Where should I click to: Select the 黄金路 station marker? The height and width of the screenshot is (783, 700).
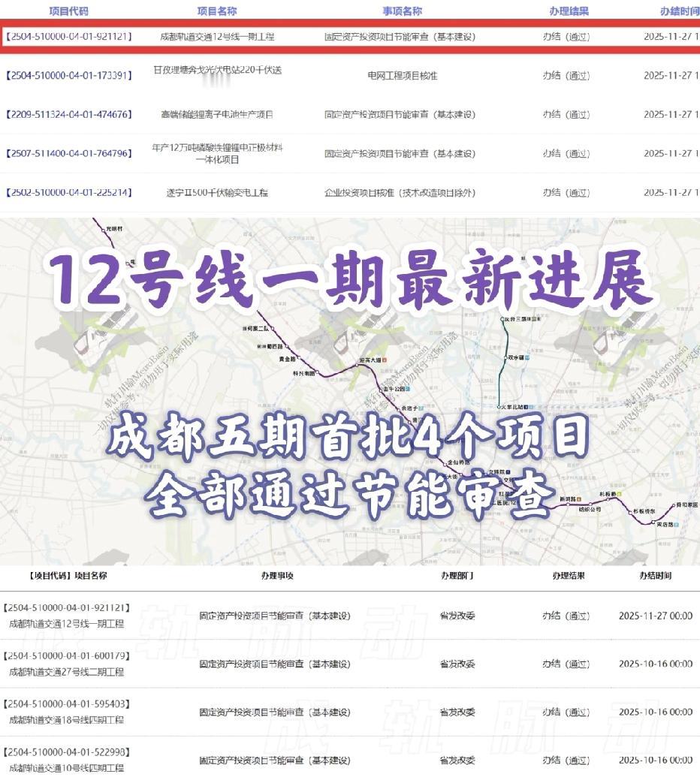[300, 359]
